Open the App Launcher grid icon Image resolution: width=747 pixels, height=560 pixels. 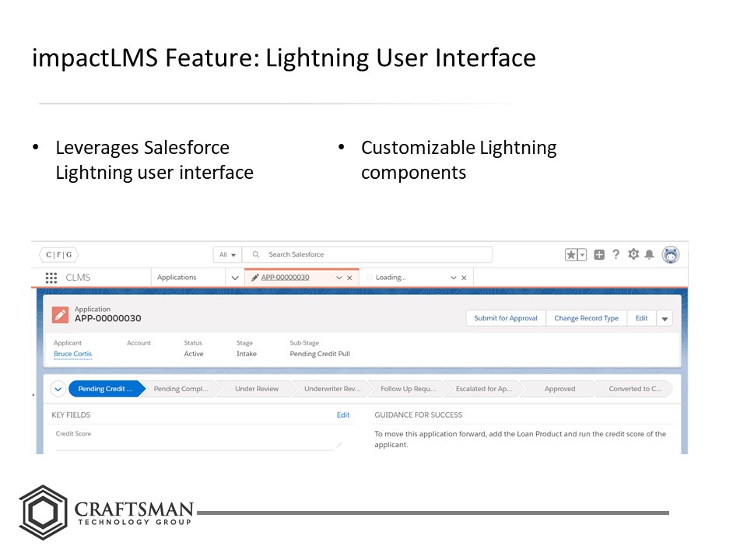click(x=51, y=278)
